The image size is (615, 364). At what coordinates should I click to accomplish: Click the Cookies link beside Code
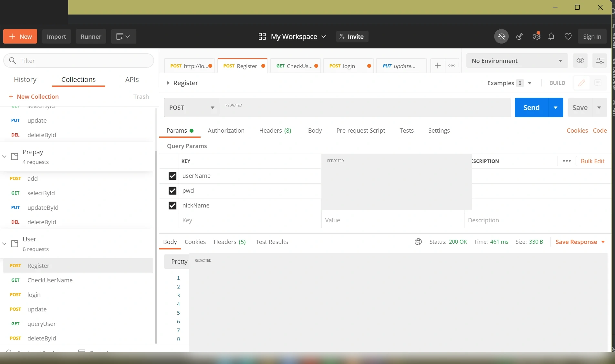coord(577,130)
